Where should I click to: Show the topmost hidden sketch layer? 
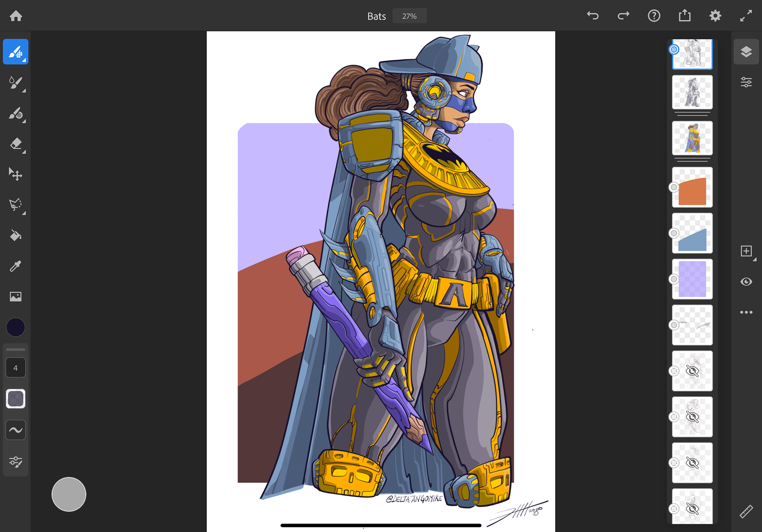692,371
